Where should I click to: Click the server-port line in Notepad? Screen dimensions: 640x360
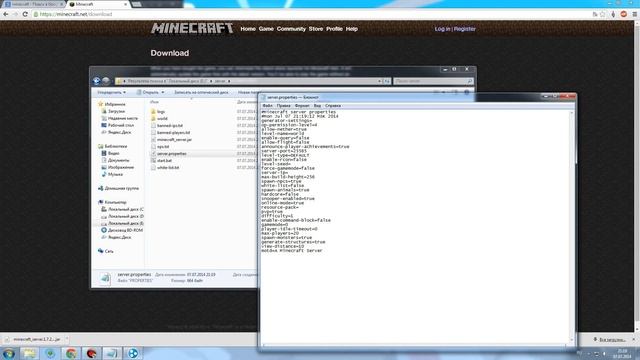coord(284,151)
